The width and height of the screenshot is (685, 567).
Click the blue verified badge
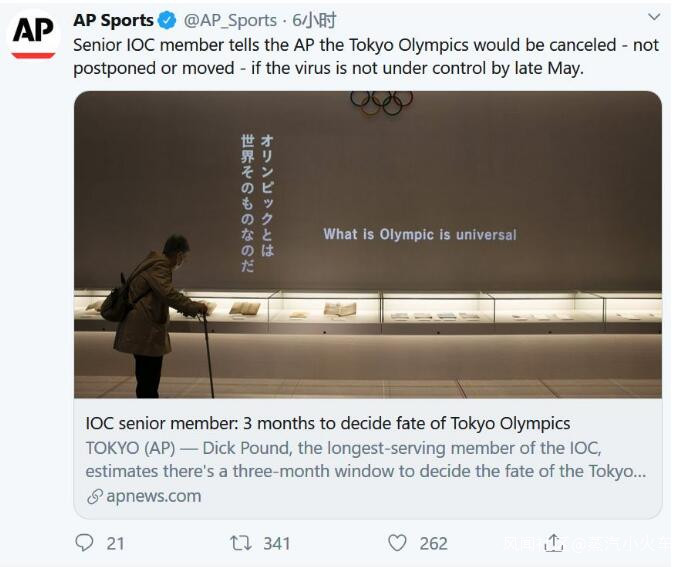pyautogui.click(x=167, y=20)
